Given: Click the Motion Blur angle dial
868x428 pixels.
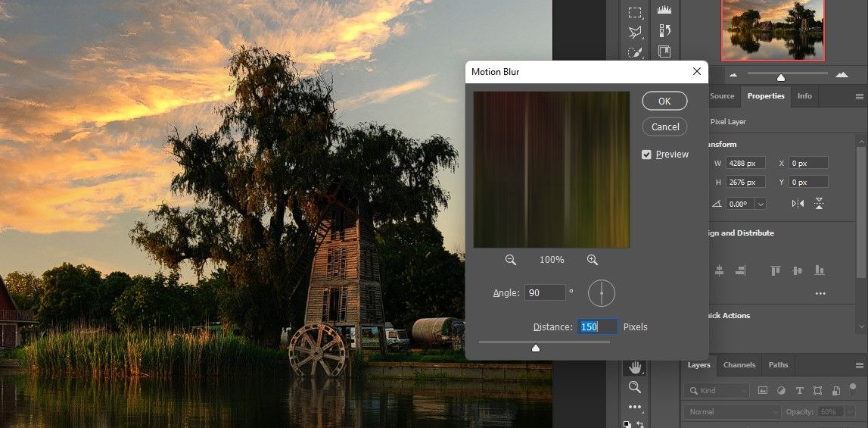Looking at the screenshot, I should 602,292.
